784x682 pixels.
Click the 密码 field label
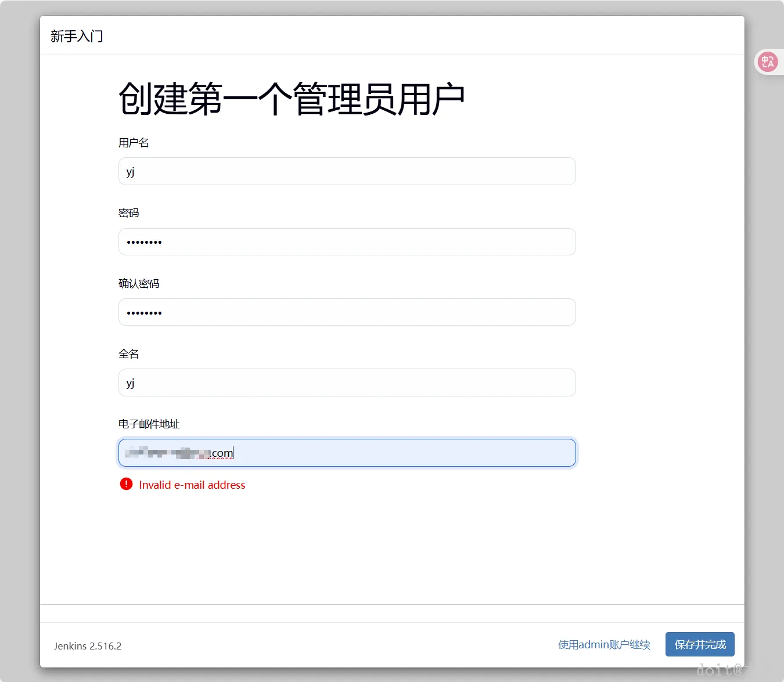tap(128, 212)
